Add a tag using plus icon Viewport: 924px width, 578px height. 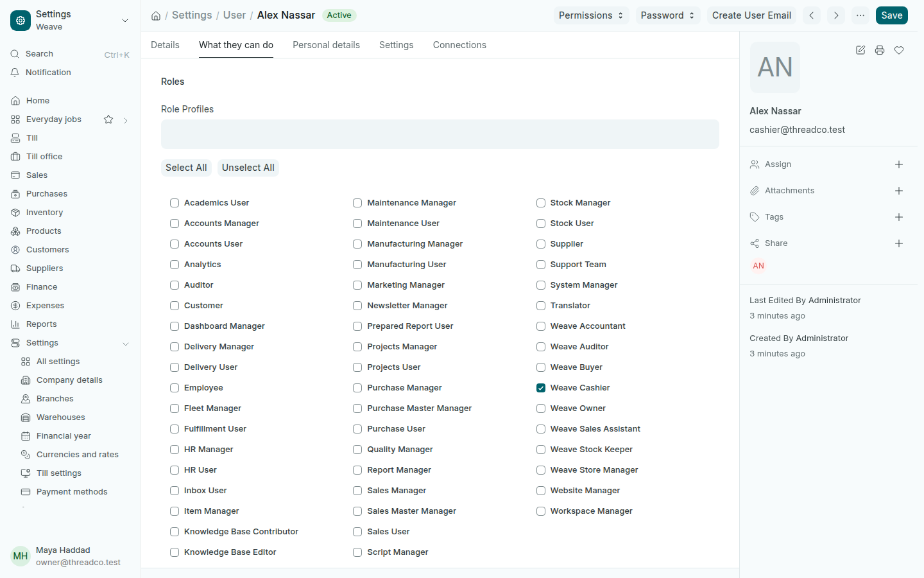pos(899,217)
